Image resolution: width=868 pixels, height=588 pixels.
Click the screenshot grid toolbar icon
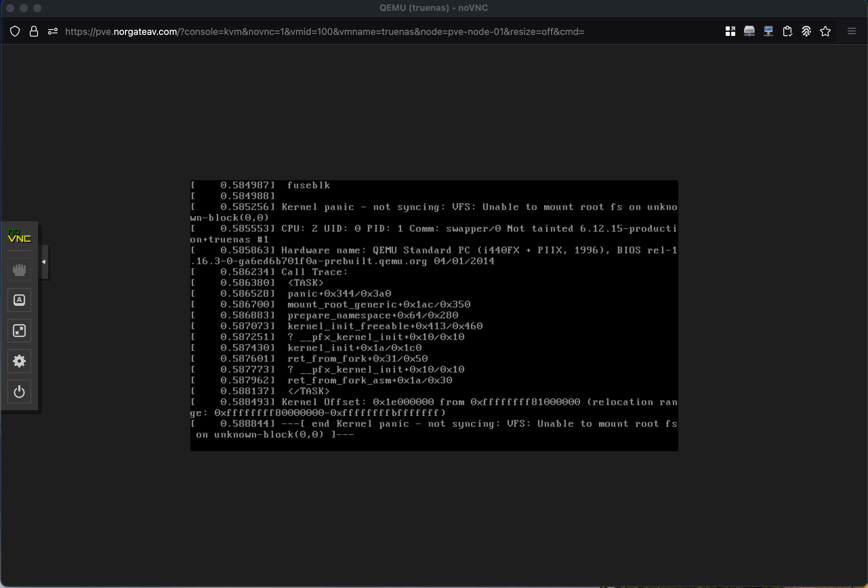(730, 31)
